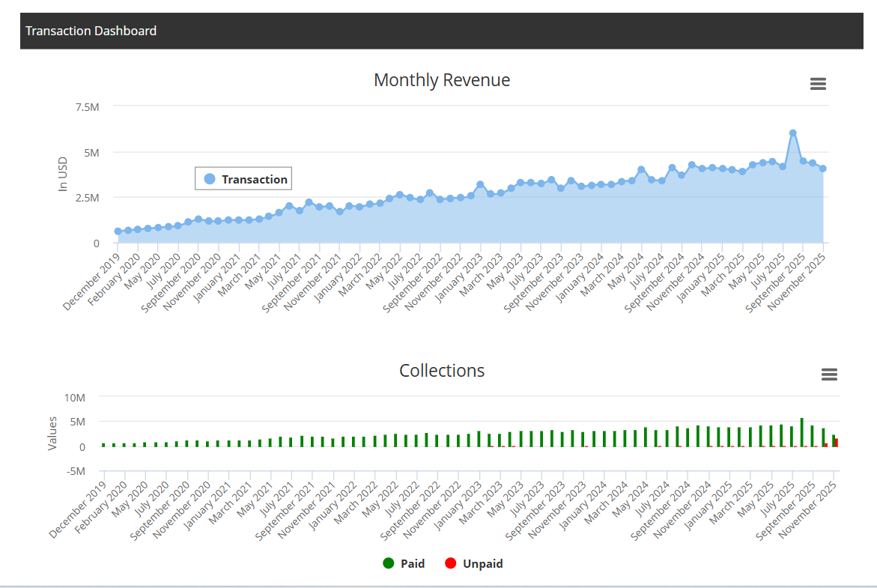Click the red Unpaid legend dot
Screen dimensions: 877x588
[x=450, y=563]
